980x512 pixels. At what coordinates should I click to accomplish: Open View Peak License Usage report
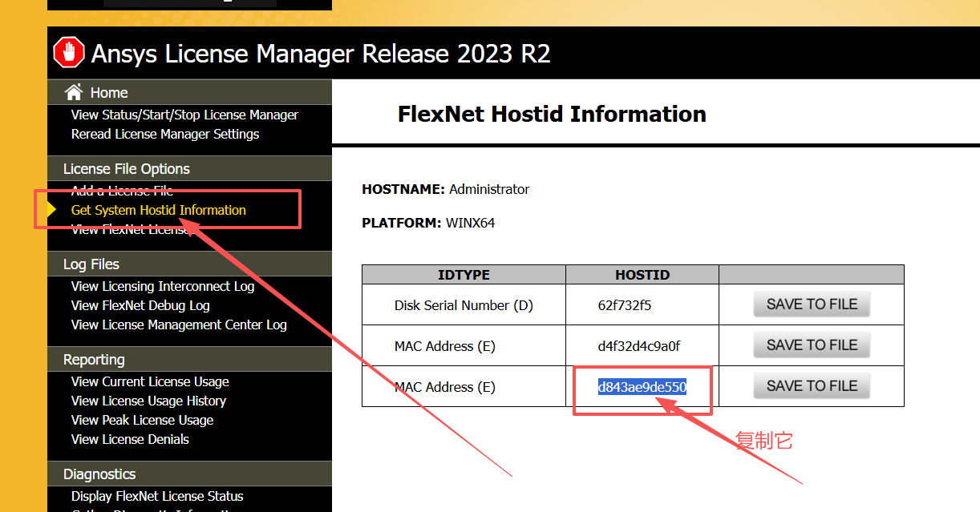click(x=142, y=420)
